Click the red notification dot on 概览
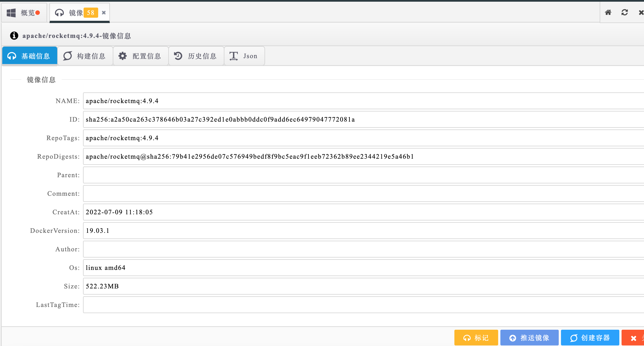 [38, 13]
